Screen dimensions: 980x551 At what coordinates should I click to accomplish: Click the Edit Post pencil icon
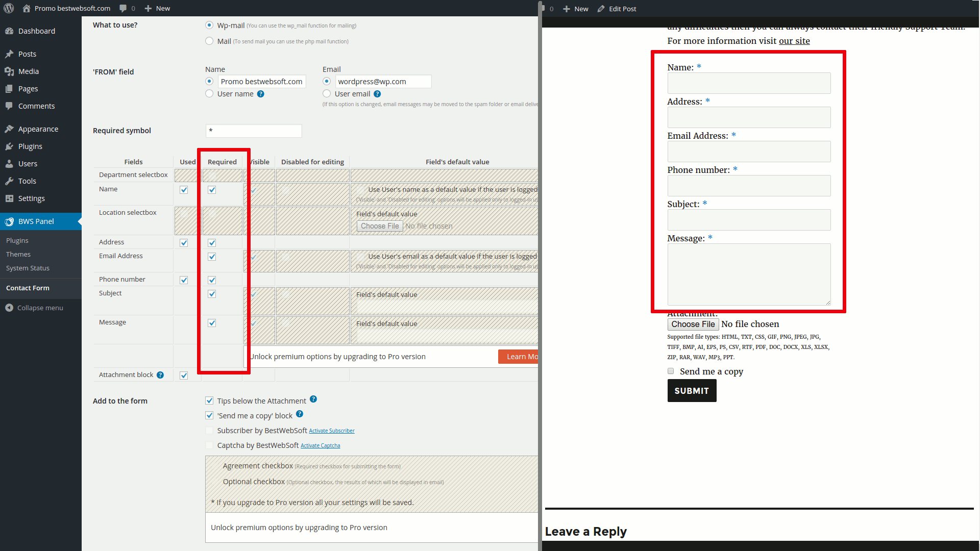pyautogui.click(x=601, y=9)
